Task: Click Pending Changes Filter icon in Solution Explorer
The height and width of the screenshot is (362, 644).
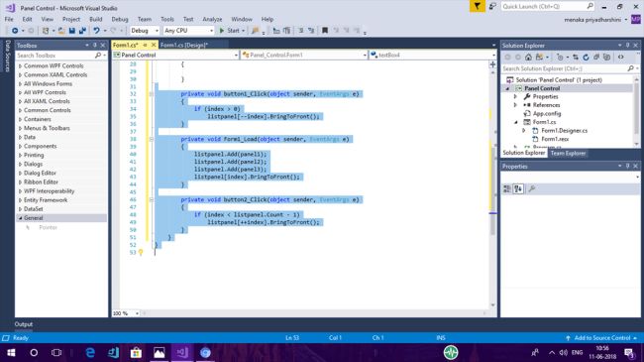Action: click(560, 58)
